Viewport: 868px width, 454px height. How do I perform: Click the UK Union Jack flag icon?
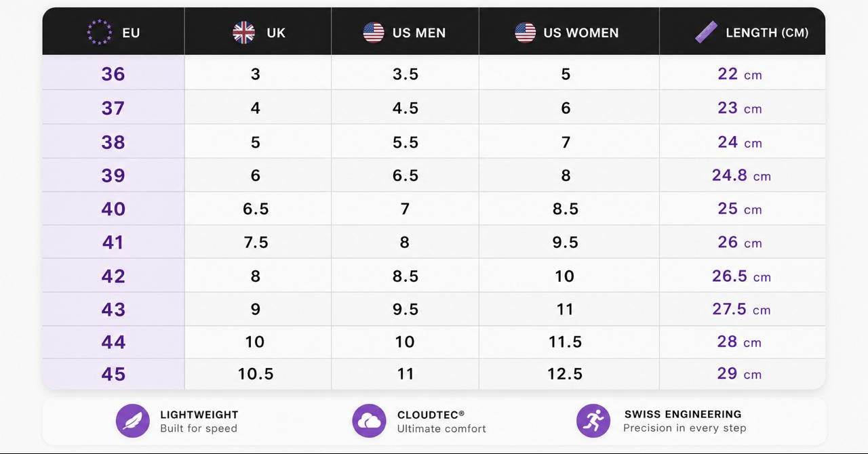coord(244,32)
